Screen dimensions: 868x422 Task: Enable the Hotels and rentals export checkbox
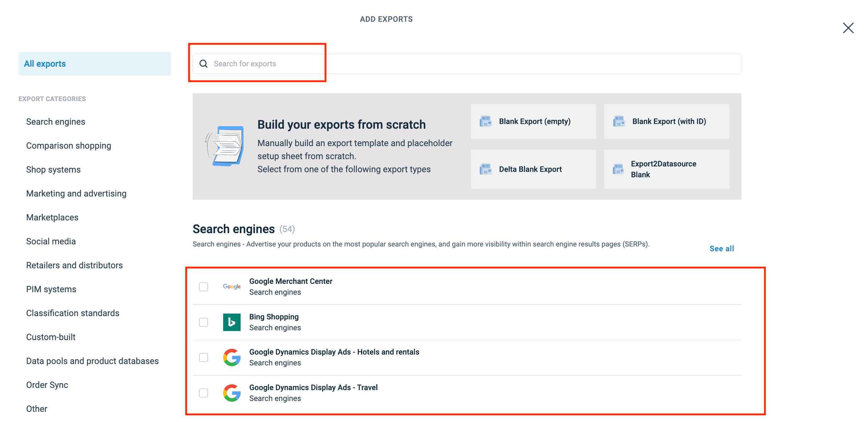tap(204, 357)
